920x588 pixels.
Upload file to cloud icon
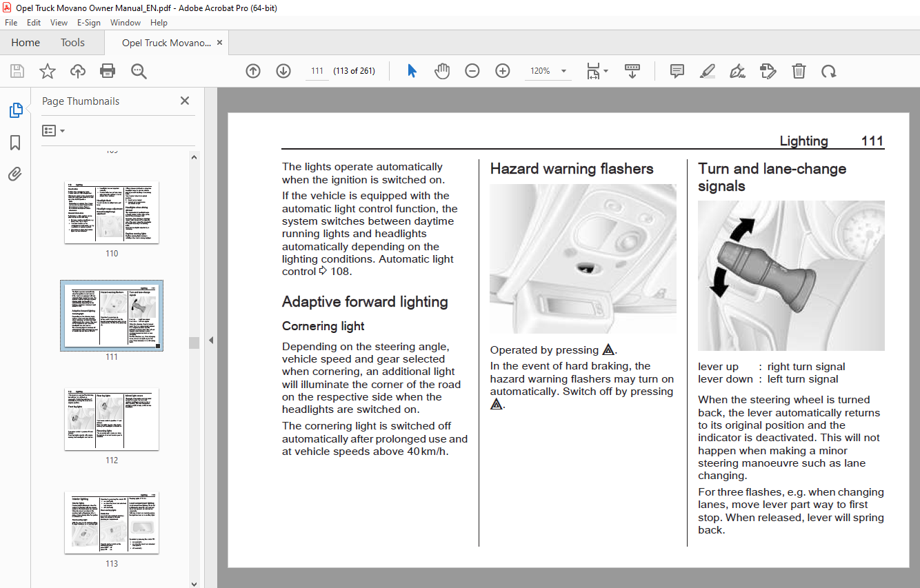[78, 71]
